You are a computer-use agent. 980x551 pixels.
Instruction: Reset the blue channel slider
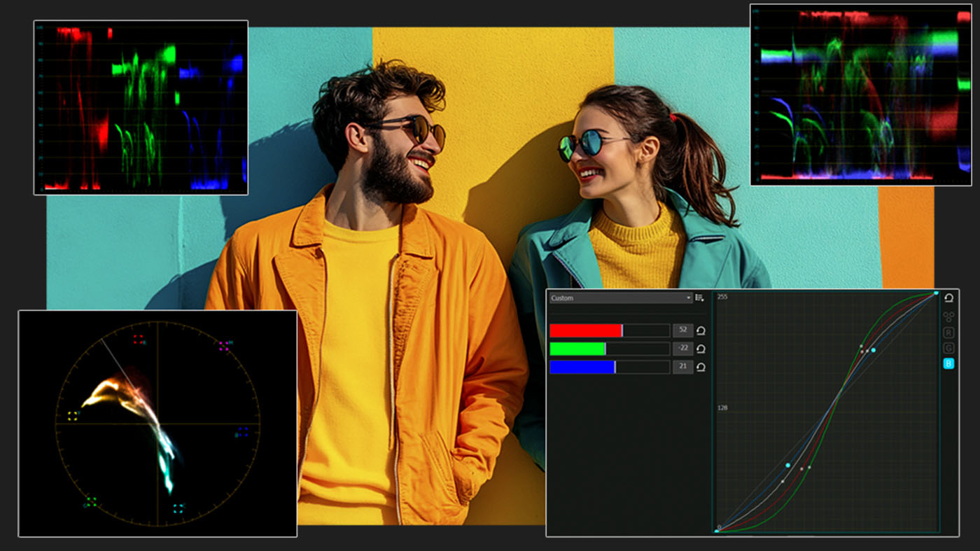click(x=701, y=367)
